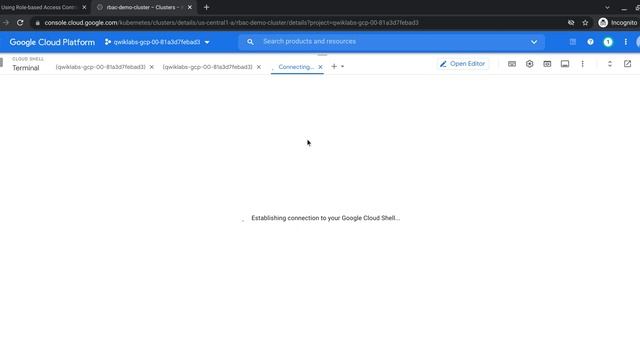640x360 pixels.
Task: Close the rbac-demo-cluster browser tab
Action: click(x=189, y=7)
